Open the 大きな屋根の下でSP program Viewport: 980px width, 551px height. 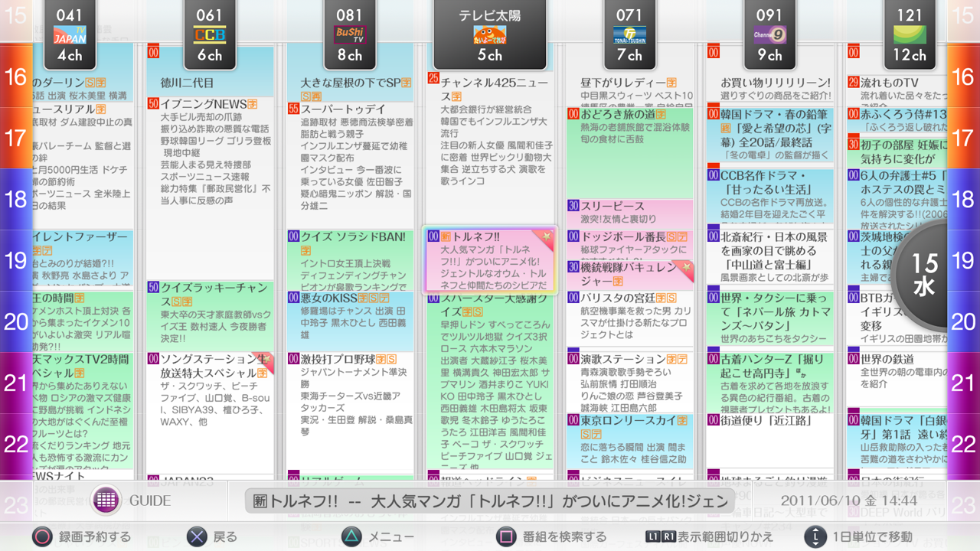click(350, 74)
